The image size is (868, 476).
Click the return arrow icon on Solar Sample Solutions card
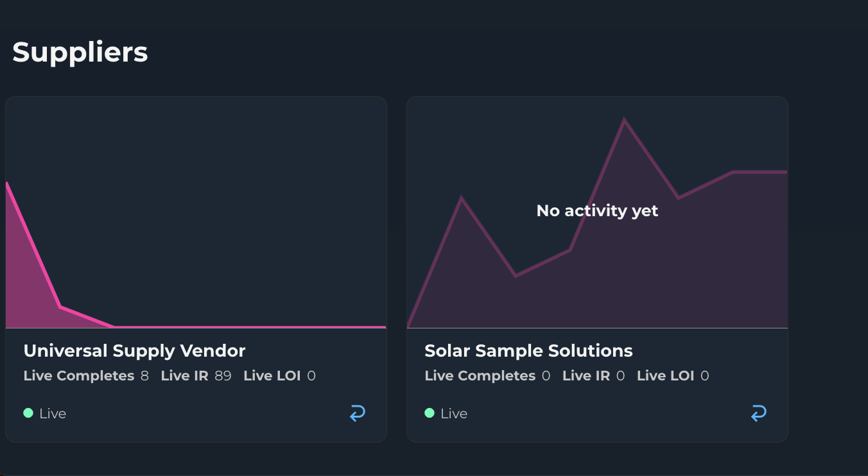pyautogui.click(x=759, y=413)
